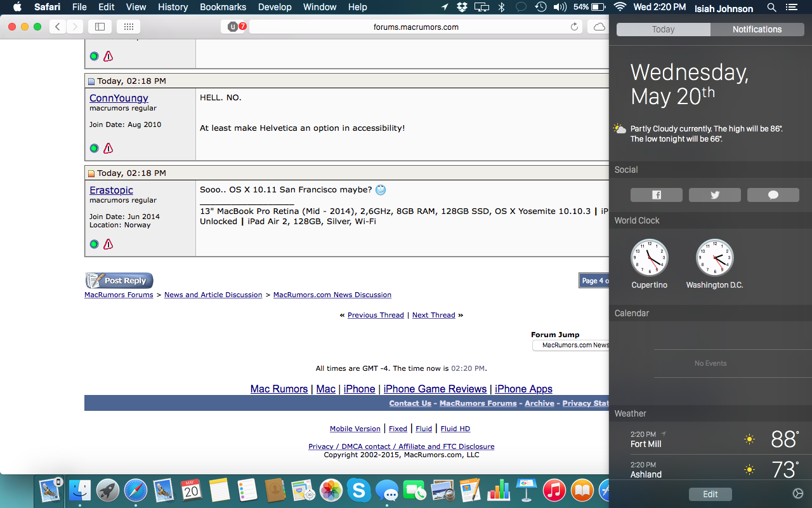Click the Dropbox menu bar icon
The image size is (812, 508).
(x=462, y=7)
